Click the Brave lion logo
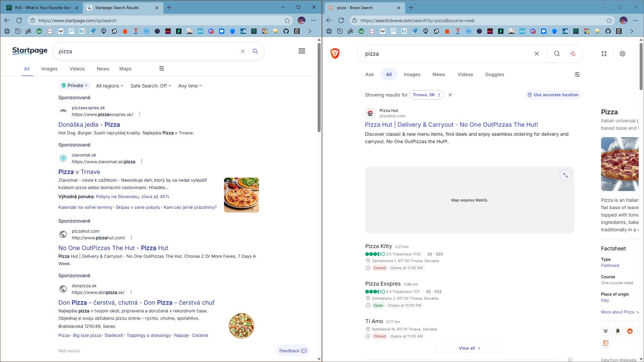644x362 pixels. [335, 54]
